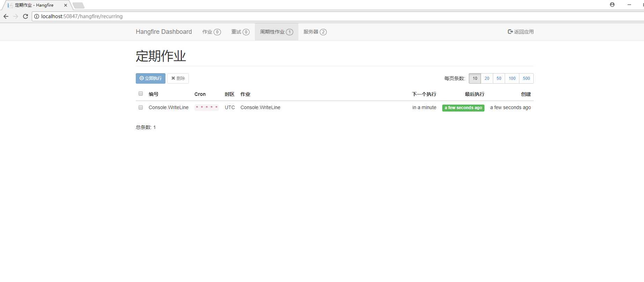Screen dimensions: 644x282
Task: View site info icon in address bar
Action: coord(37,16)
